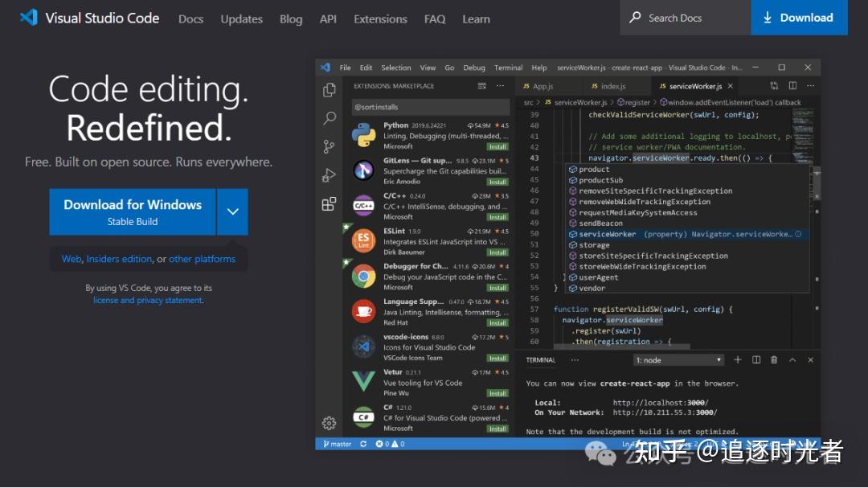
Task: Install the Vetur extension
Action: click(x=497, y=392)
